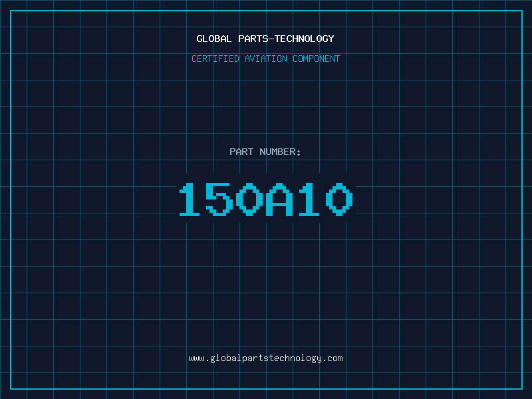Screen dimensions: 532x399
Task: Click the www prefix of the URL
Action: click(196, 358)
